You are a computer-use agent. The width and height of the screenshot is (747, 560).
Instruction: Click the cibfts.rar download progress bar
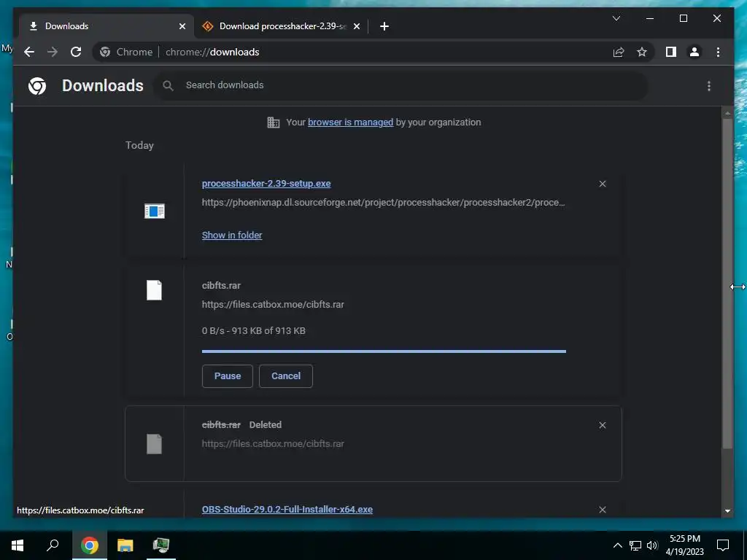click(x=384, y=351)
